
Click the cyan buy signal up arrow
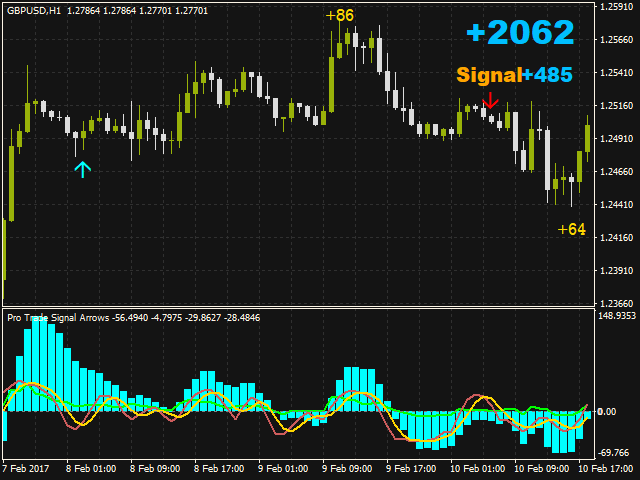point(83,169)
